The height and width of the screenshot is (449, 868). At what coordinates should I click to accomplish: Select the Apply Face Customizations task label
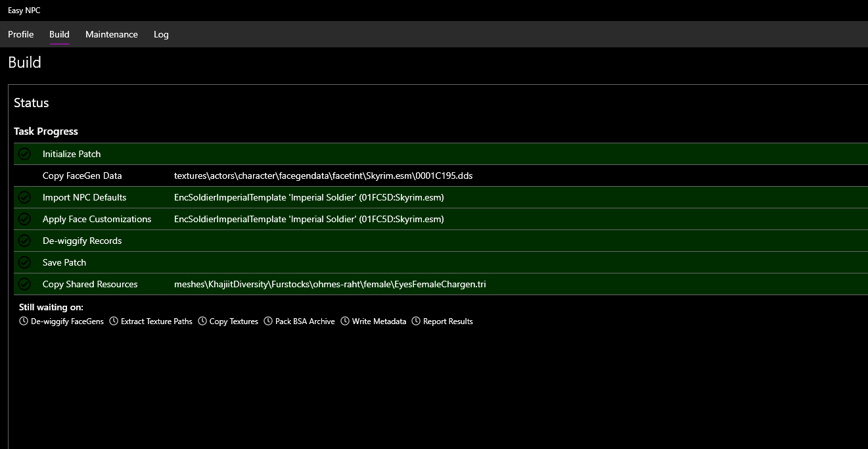(x=97, y=219)
